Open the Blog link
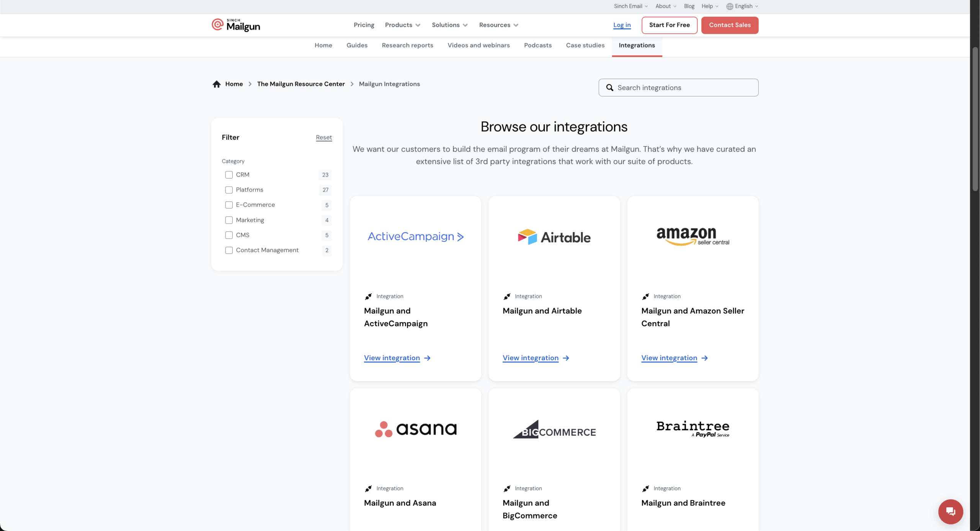980x531 pixels. 689,7
